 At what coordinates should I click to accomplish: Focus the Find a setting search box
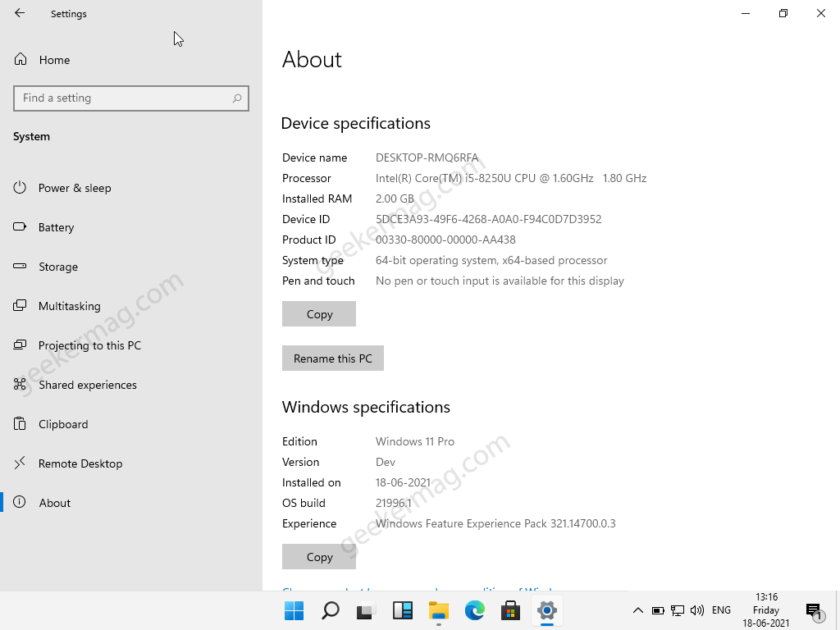(131, 98)
